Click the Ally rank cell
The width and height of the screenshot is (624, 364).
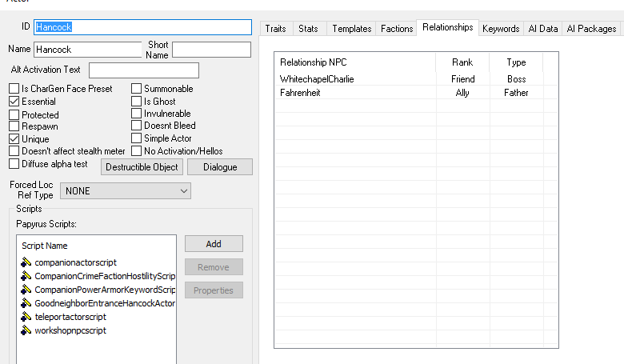coord(462,93)
